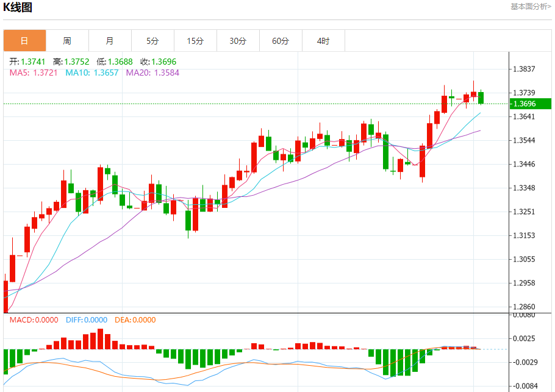Click the 1.3837 price axis label
The width and height of the screenshot is (555, 392).
pos(525,69)
